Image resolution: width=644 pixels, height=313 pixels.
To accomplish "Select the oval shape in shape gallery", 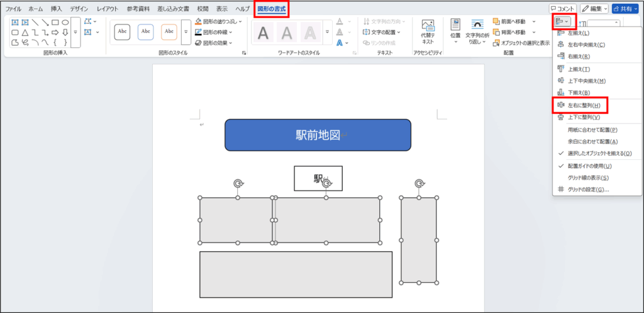I will click(65, 22).
